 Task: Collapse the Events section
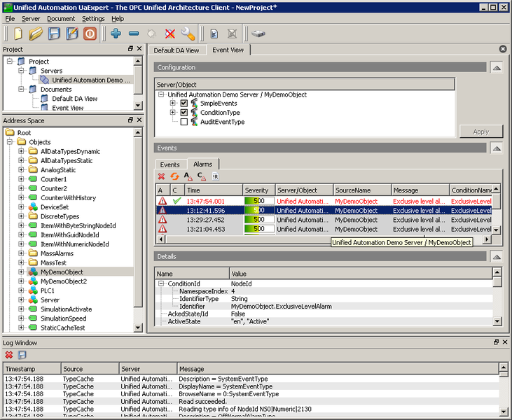(x=497, y=148)
